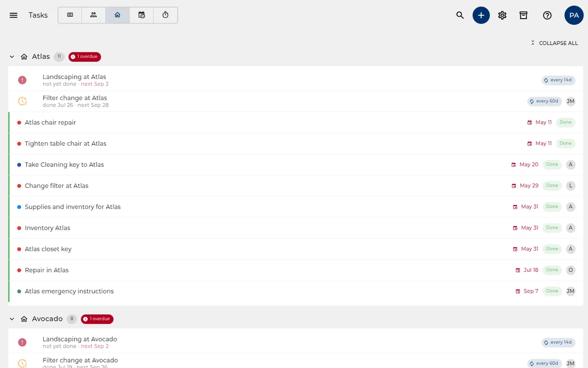Collapse all task groups
Viewport: 588px width, 368px height.
click(554, 43)
